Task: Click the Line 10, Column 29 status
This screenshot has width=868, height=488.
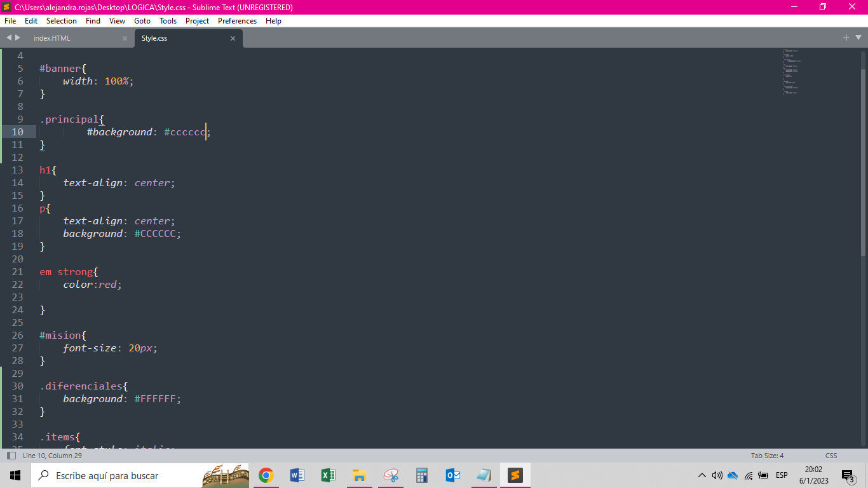Action: click(52, 456)
